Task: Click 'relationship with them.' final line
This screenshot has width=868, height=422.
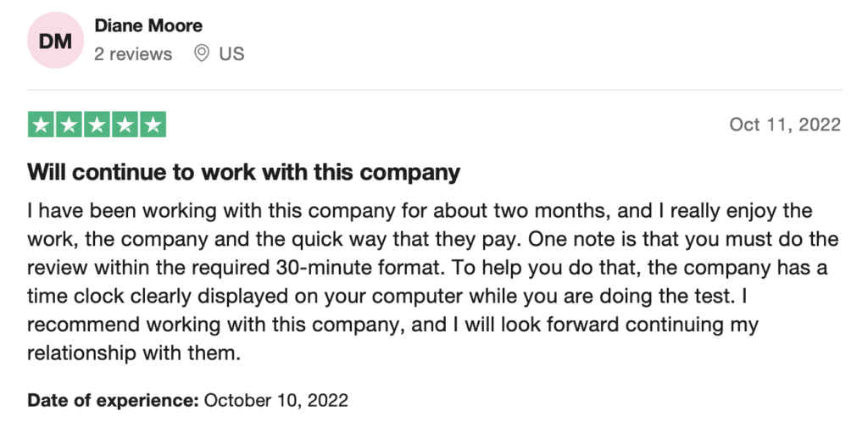Action: (x=134, y=353)
